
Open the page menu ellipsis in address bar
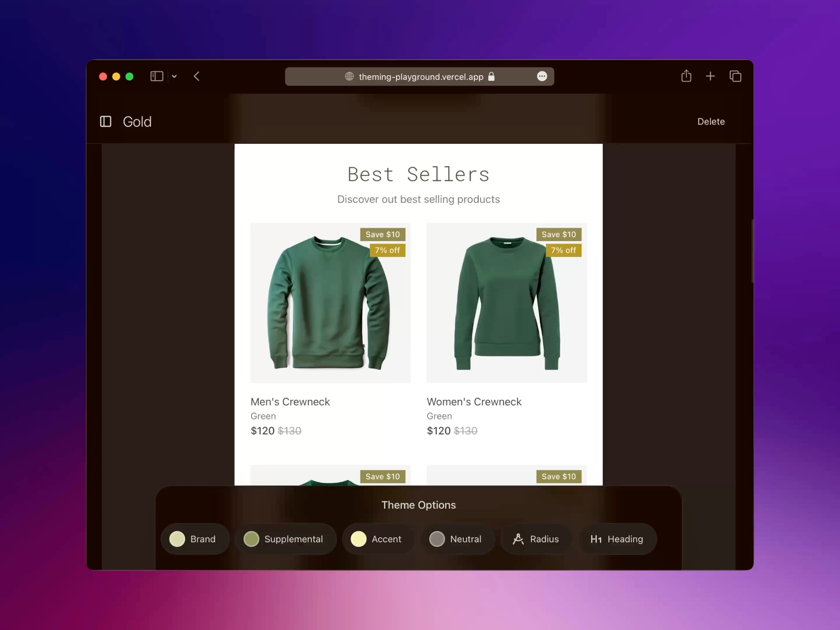point(542,76)
